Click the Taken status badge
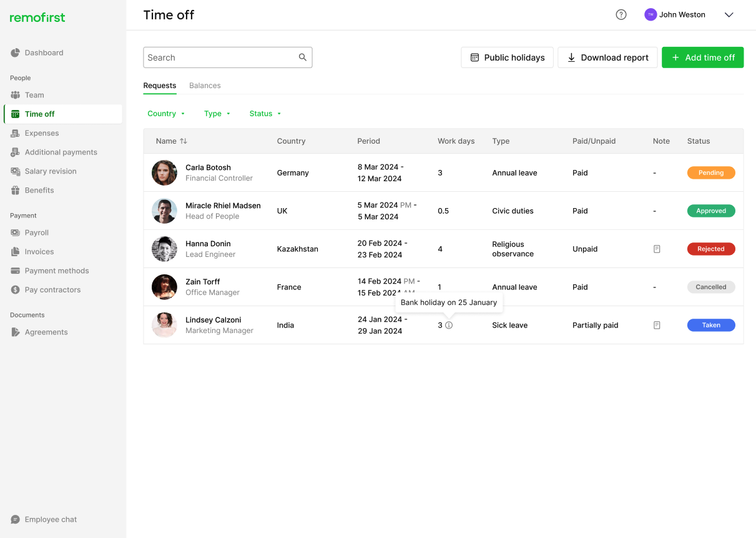Viewport: 756px width, 538px height. [711, 325]
